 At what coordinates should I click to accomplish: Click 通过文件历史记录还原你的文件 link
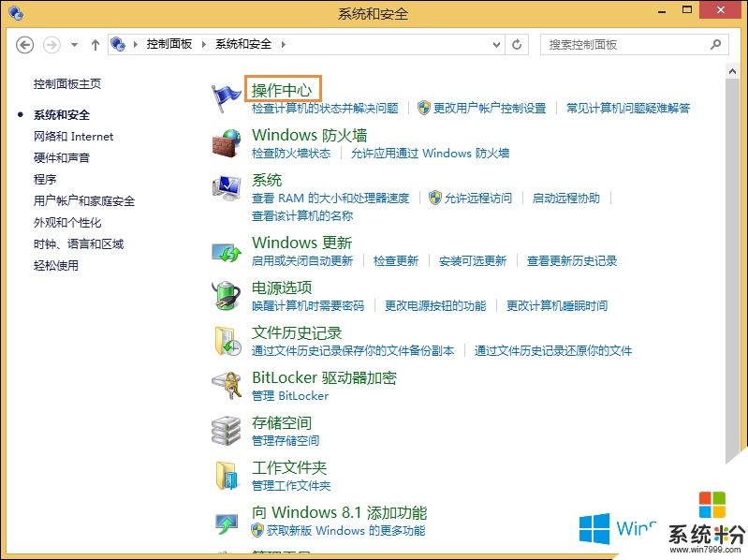(x=553, y=351)
